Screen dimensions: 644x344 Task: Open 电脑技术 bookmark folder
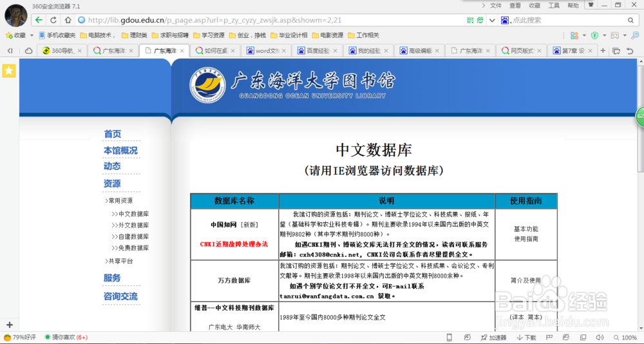click(x=98, y=35)
